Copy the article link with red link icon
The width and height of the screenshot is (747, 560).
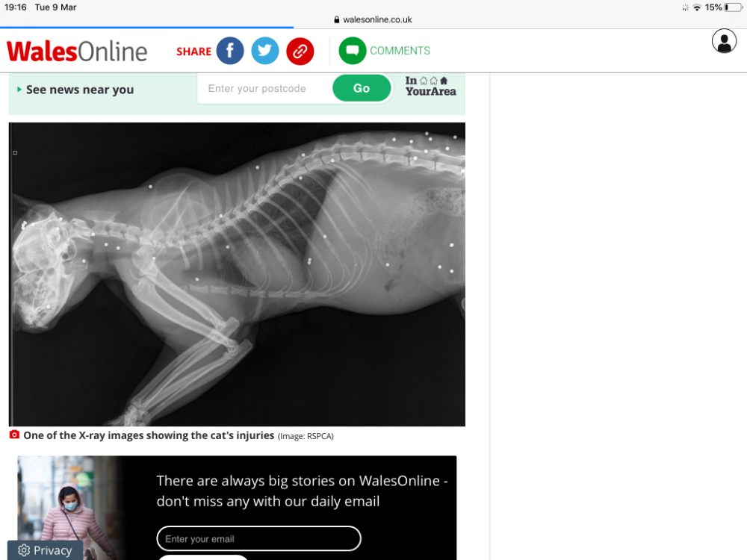click(x=300, y=51)
